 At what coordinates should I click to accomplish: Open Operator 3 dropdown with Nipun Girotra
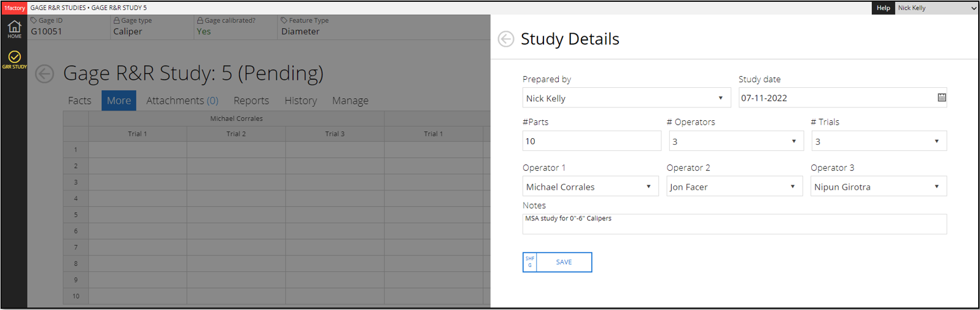tap(878, 187)
